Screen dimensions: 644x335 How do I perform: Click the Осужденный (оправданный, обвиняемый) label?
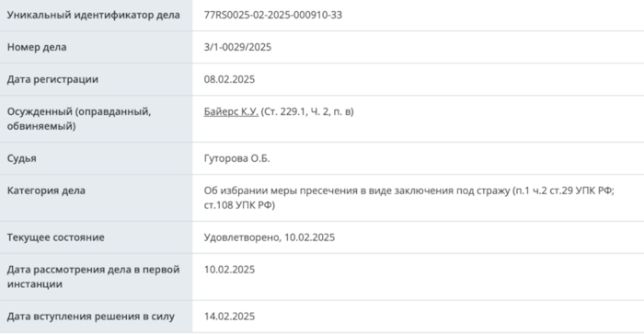click(79, 119)
